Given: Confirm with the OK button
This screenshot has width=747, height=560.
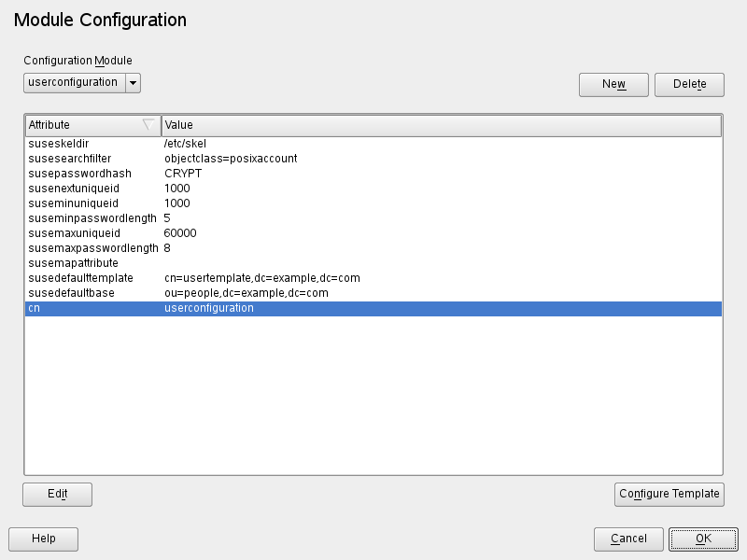Looking at the screenshot, I should [703, 539].
